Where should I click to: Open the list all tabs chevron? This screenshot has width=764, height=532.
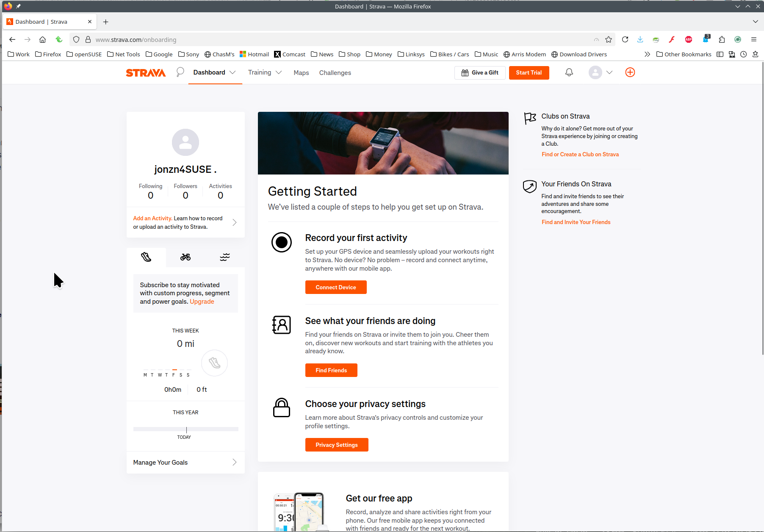[x=756, y=22]
